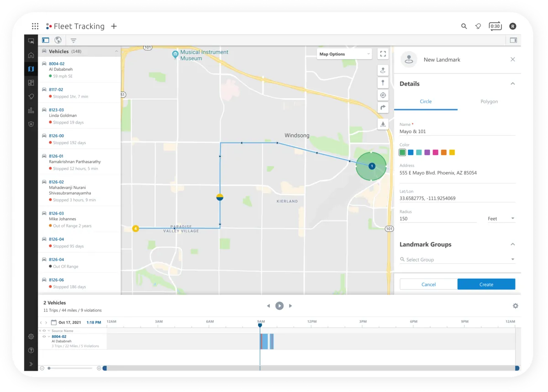
Task: Toggle the right side panel
Action: [513, 40]
